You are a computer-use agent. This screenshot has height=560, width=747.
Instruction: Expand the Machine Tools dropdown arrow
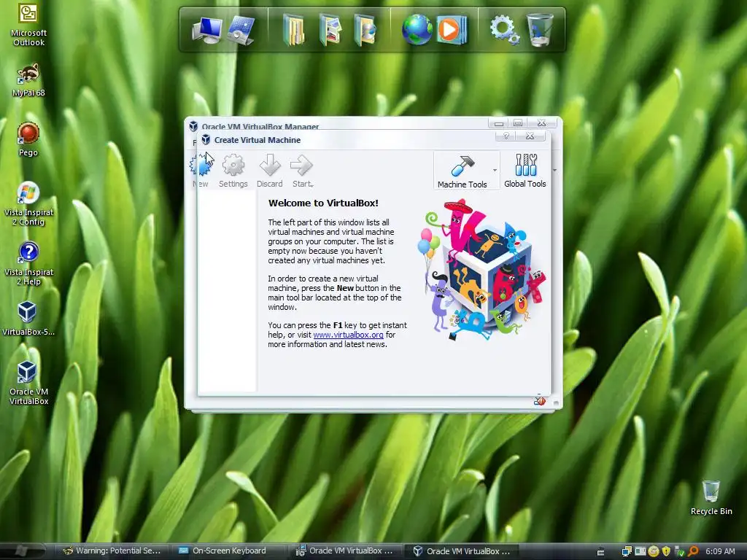tap(495, 171)
